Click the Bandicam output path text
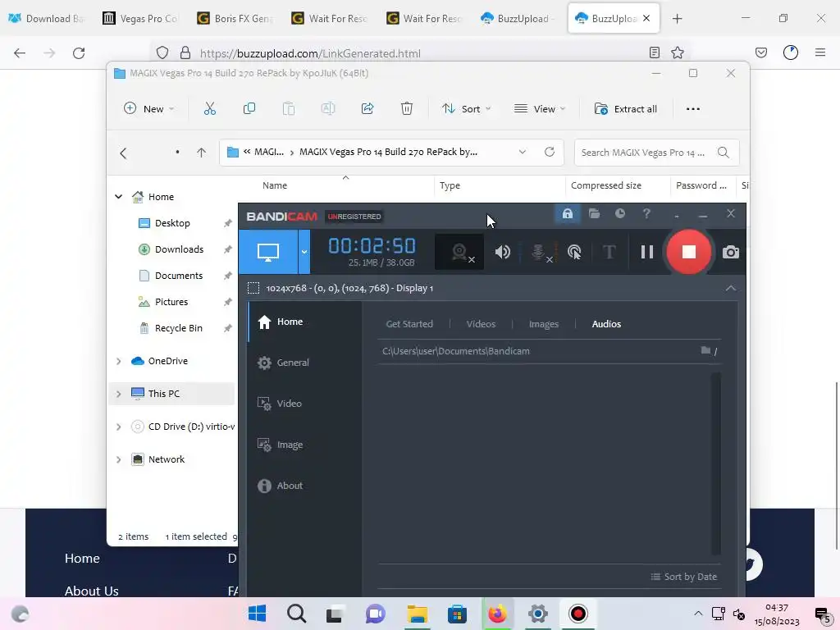 [456, 351]
